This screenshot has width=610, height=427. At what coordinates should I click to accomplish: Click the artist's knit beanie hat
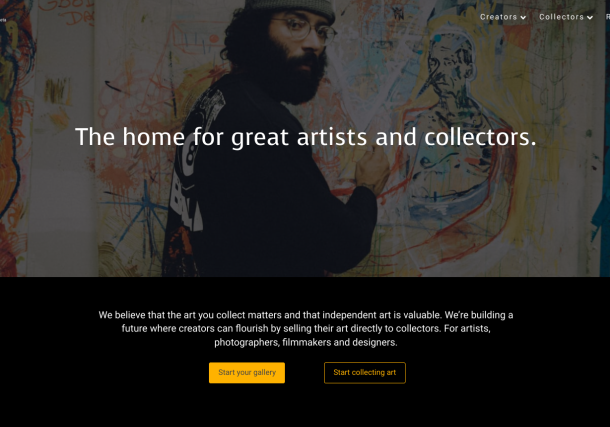click(x=291, y=9)
